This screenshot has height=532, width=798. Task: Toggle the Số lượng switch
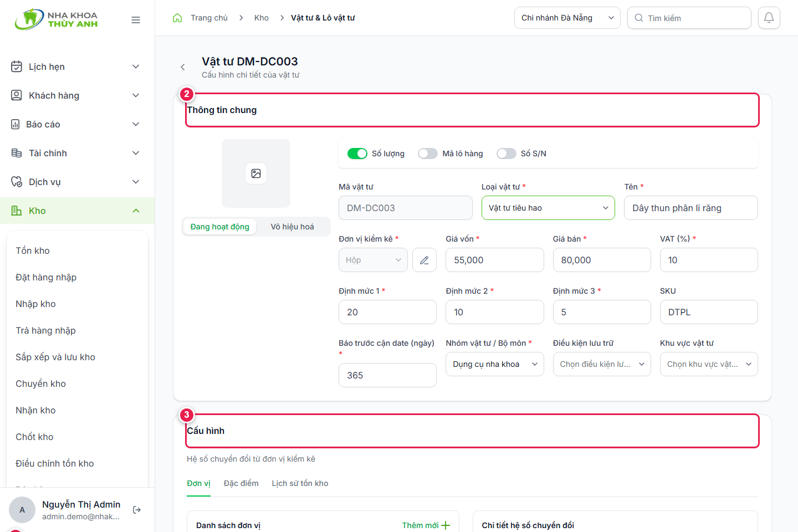click(x=357, y=154)
